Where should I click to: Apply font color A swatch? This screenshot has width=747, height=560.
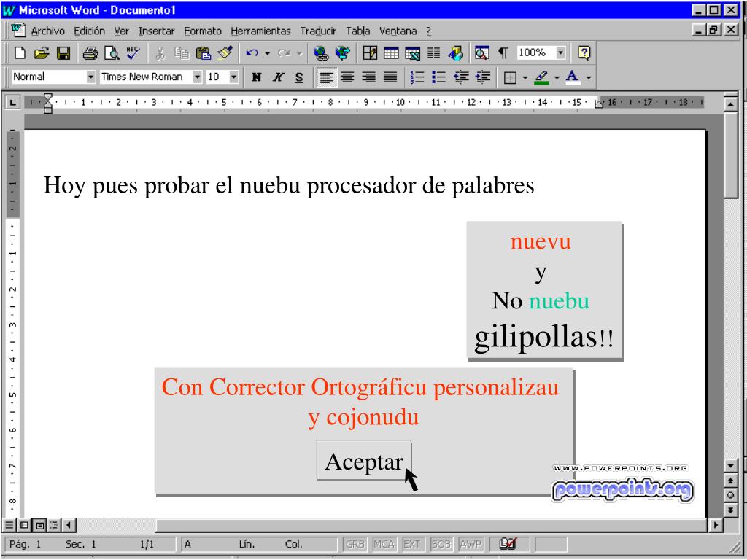(x=573, y=77)
